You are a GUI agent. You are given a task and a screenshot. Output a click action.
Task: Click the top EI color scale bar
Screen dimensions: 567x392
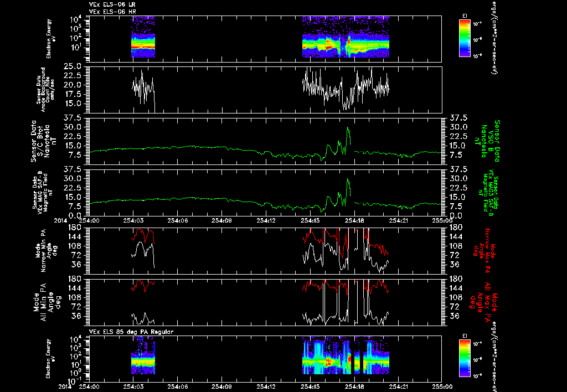[465, 38]
